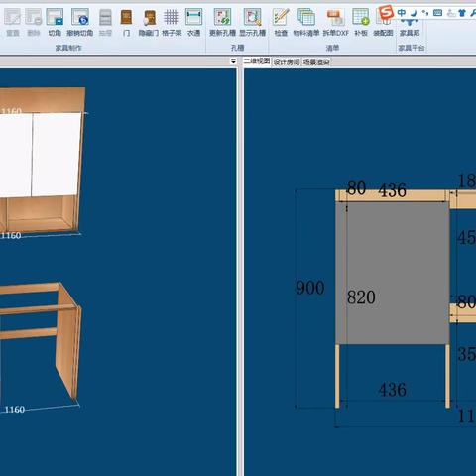Select the 衣通 clothes rail tool
Image resolution: width=476 pixels, height=476 pixels.
coord(193,22)
